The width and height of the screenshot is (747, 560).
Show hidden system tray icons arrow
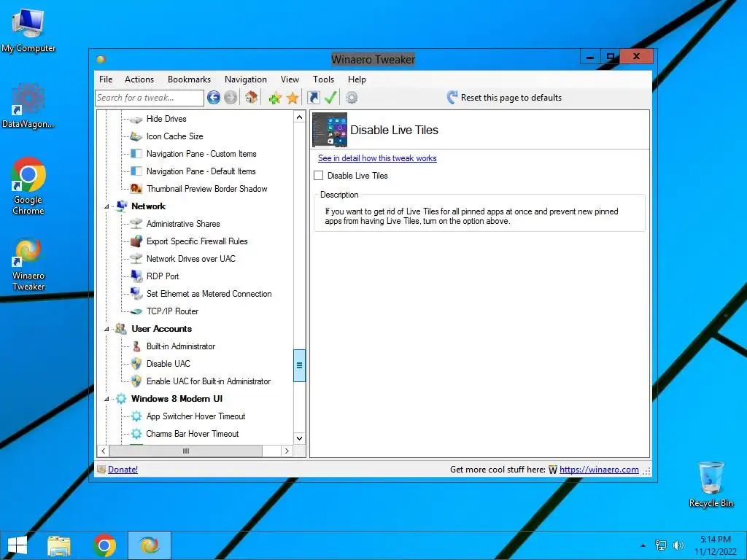pyautogui.click(x=643, y=545)
